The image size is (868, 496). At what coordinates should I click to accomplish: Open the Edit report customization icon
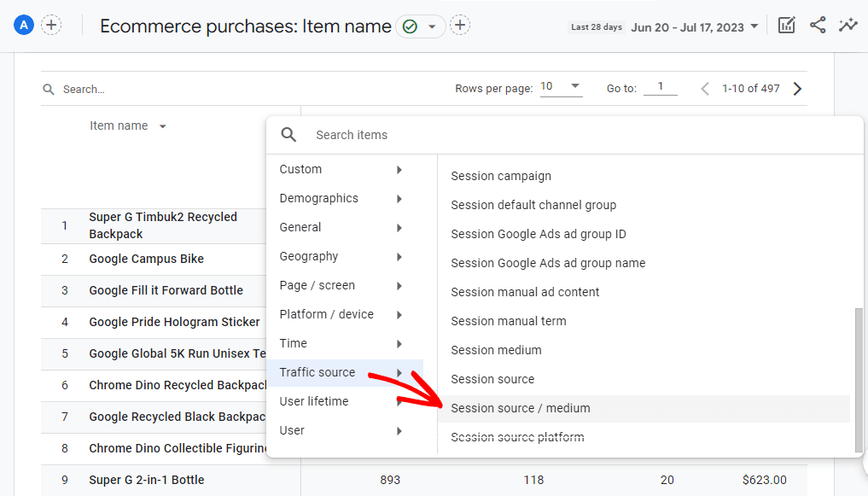coord(786,26)
